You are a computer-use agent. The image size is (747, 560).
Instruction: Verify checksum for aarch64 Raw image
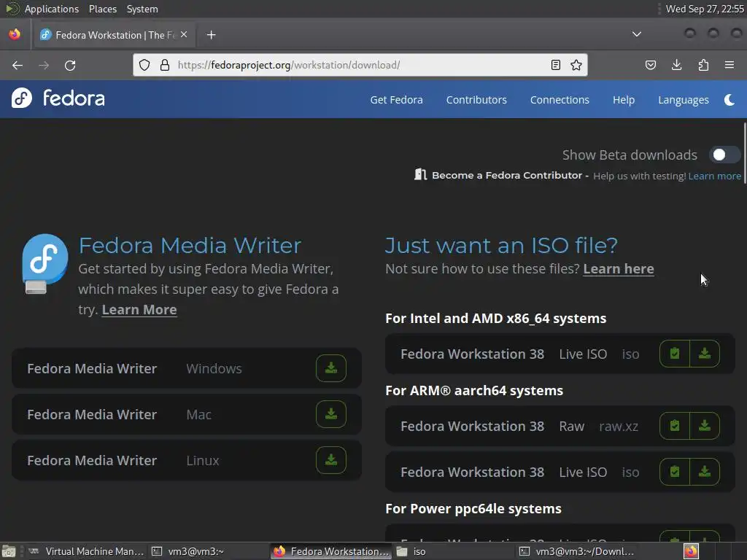point(675,426)
